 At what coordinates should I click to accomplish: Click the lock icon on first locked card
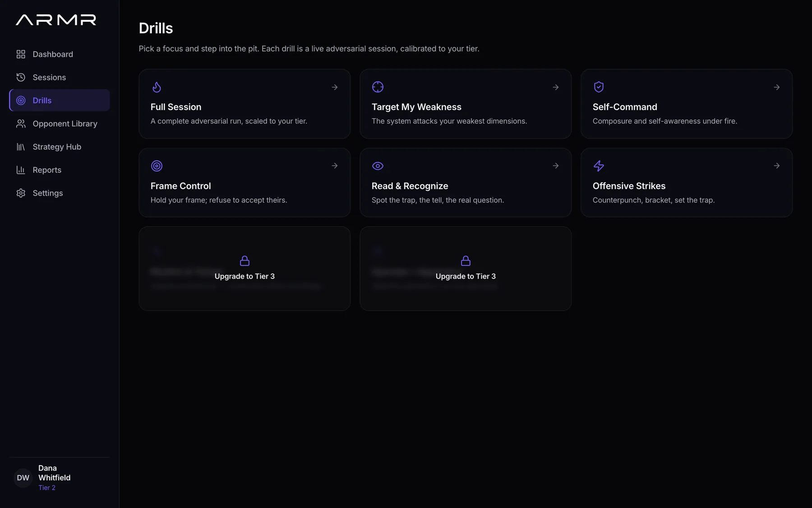245,261
